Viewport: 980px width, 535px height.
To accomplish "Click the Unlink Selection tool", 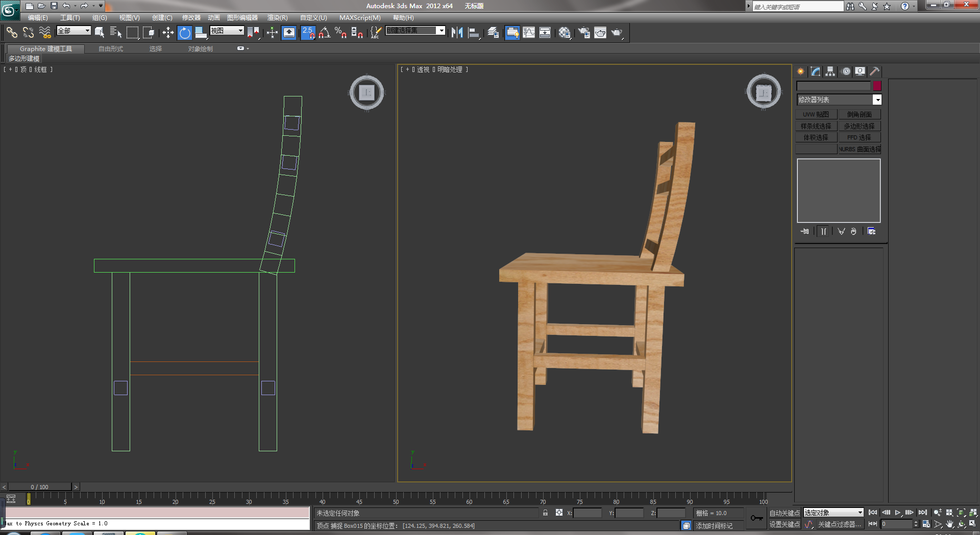I will click(28, 33).
